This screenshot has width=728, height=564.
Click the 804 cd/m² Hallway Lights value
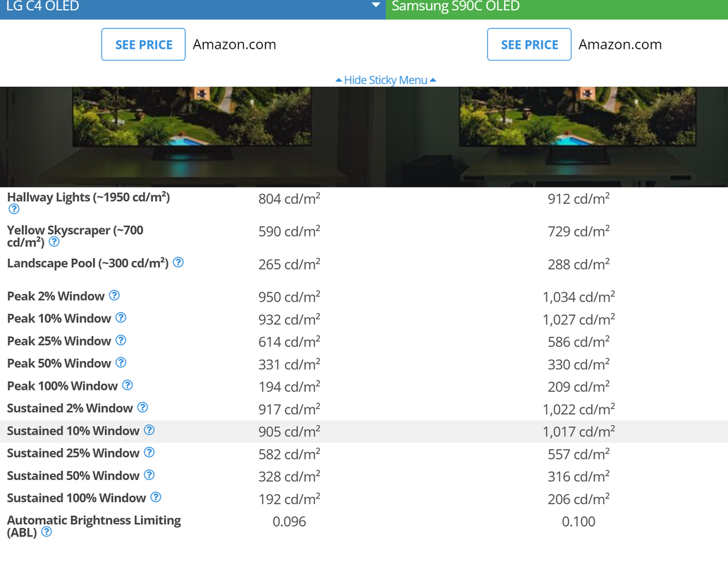tap(289, 199)
